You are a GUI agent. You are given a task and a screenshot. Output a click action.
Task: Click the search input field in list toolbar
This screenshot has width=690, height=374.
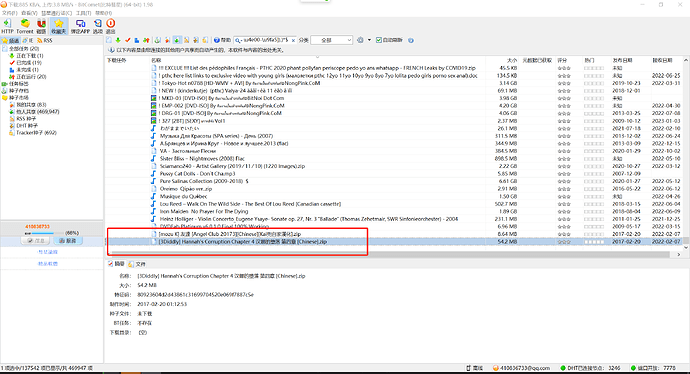point(265,40)
